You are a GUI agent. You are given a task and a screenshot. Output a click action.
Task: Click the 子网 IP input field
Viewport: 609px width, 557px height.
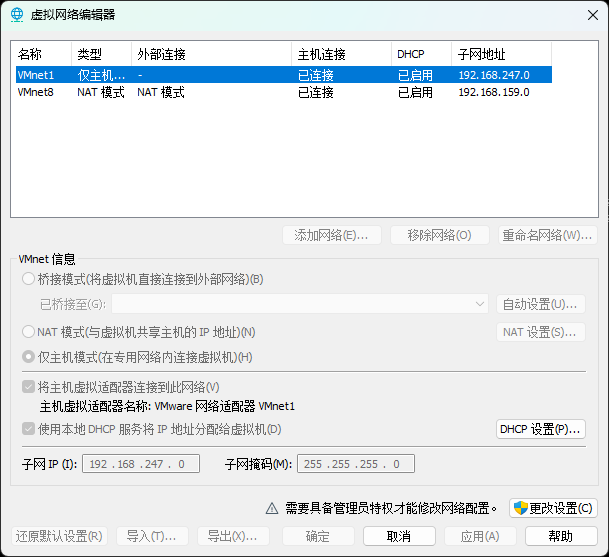[142, 464]
